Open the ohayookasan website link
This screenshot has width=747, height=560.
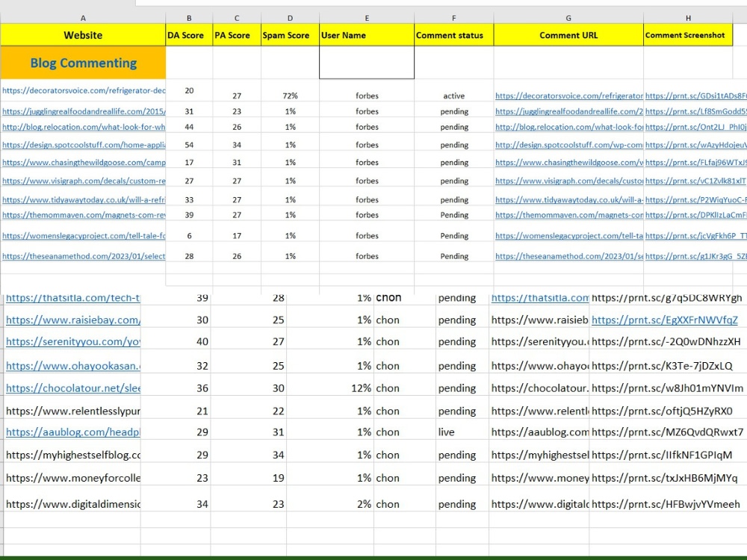(73, 366)
